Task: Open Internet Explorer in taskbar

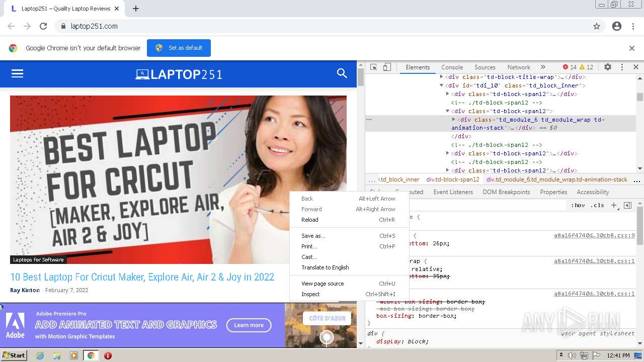Action: (x=40, y=355)
